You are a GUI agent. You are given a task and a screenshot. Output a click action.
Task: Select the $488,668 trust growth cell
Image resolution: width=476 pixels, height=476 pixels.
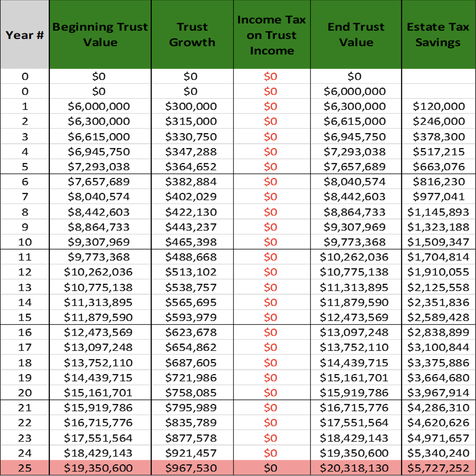[x=192, y=257]
